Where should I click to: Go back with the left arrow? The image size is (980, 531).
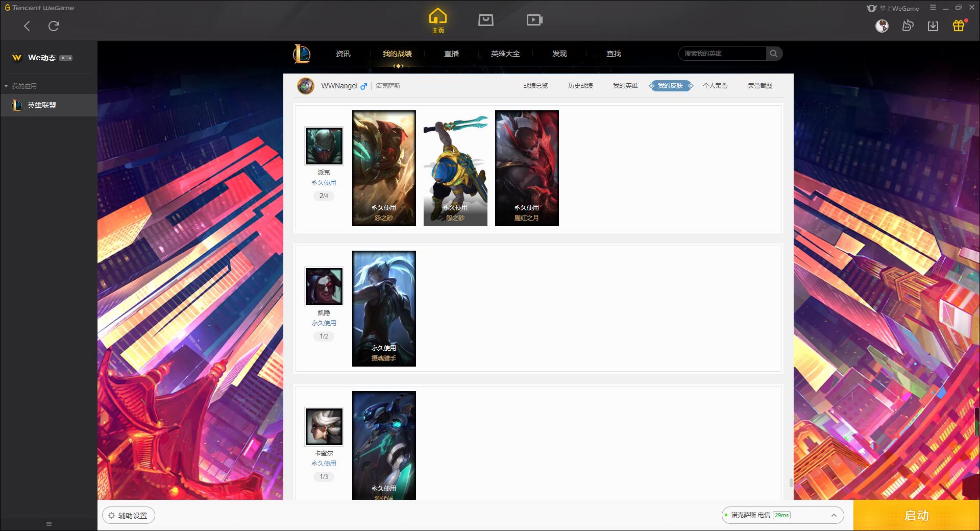27,26
